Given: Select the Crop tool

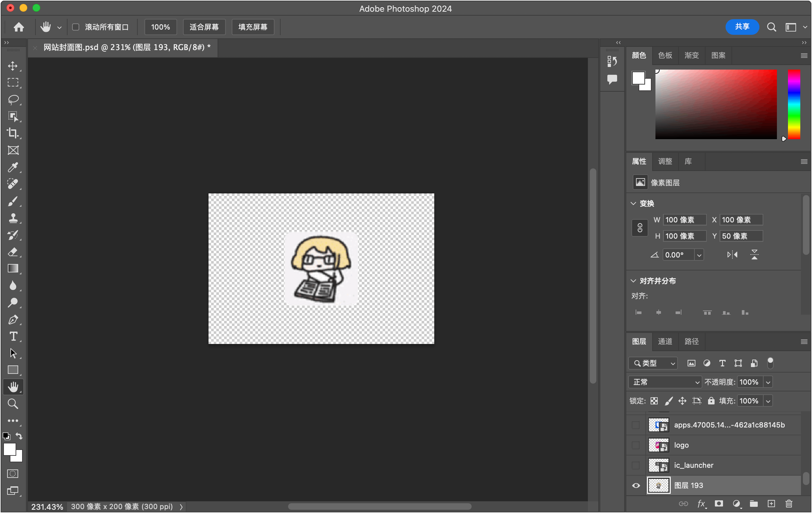Looking at the screenshot, I should (x=13, y=133).
